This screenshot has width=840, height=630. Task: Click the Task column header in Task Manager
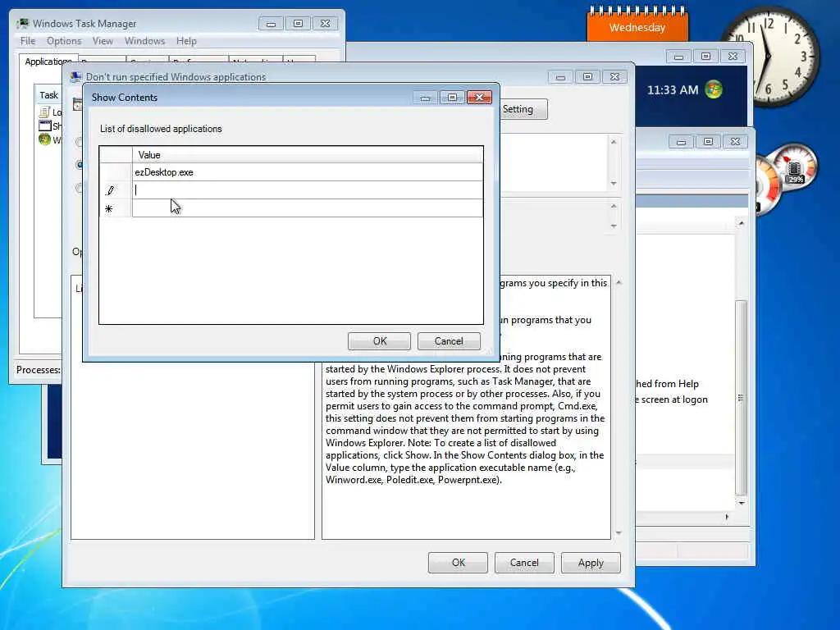pyautogui.click(x=48, y=95)
